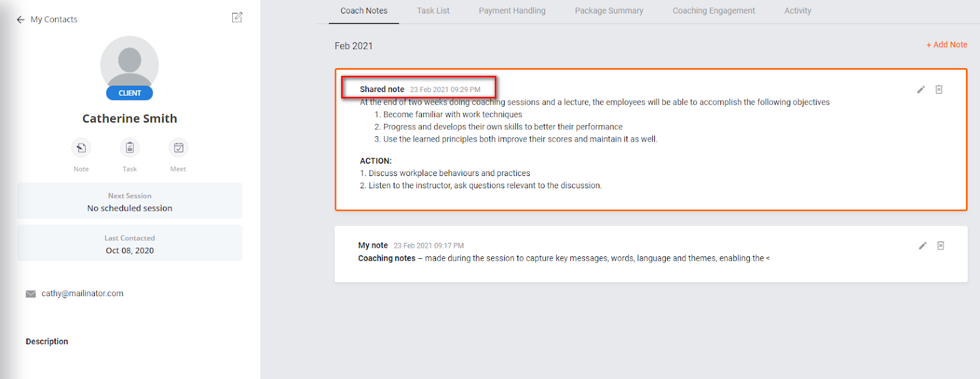Click cathy@mailinator.com email address
This screenshot has height=379, width=980.
coord(83,294)
